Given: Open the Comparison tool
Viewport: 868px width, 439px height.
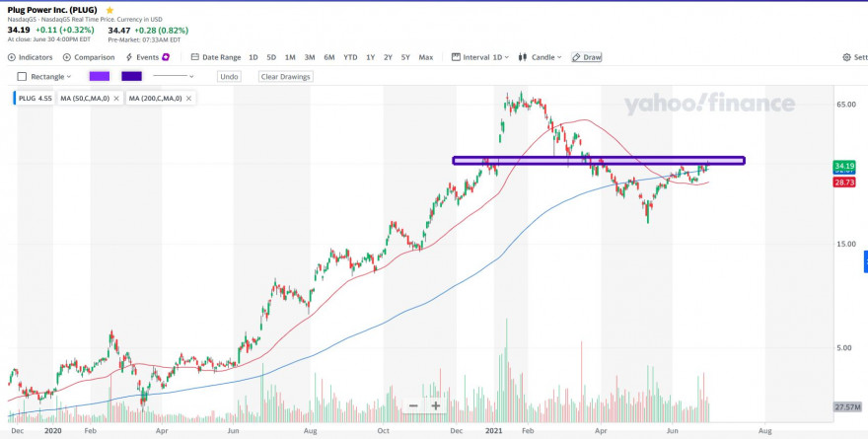Looking at the screenshot, I should pos(89,57).
